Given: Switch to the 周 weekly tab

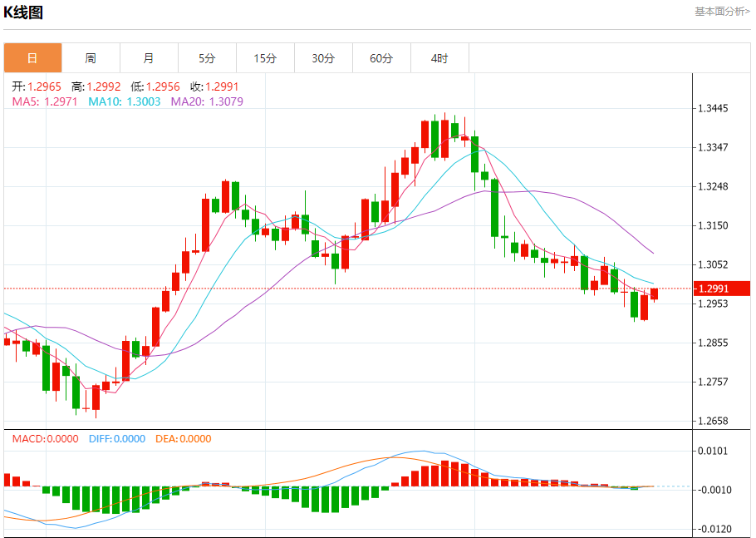Looking at the screenshot, I should pyautogui.click(x=91, y=58).
